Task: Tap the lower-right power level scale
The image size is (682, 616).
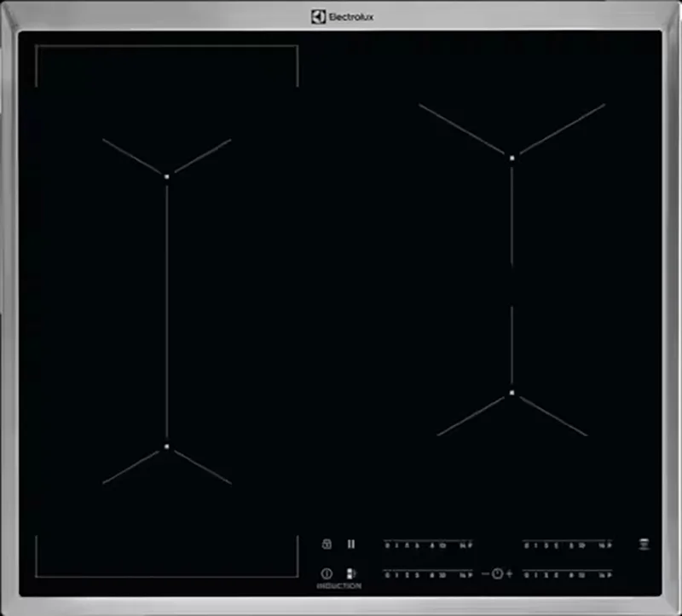Action: pos(565,573)
